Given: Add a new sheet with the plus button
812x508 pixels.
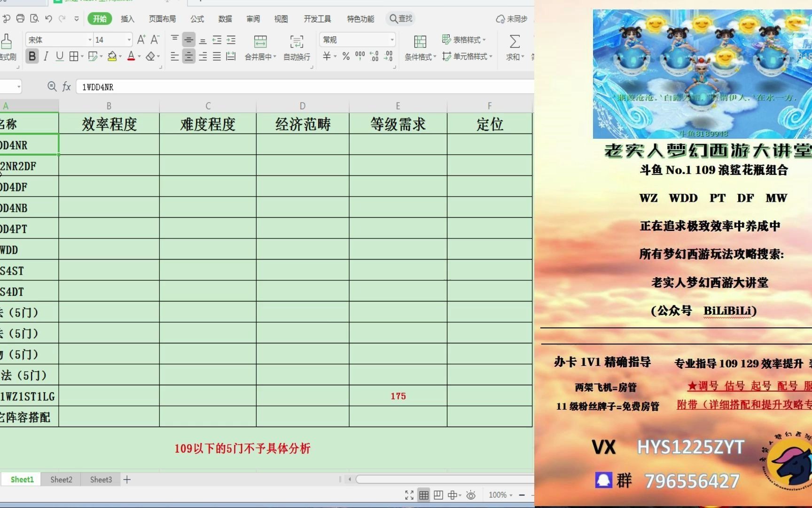Looking at the screenshot, I should tap(127, 479).
